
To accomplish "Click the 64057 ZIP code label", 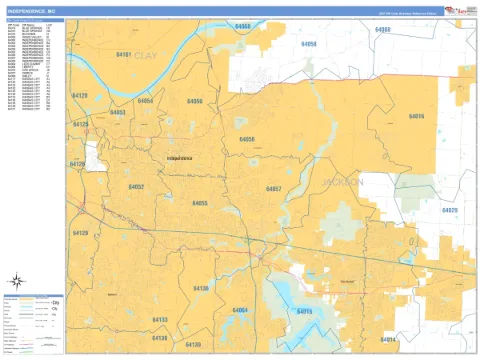I will click(274, 189).
